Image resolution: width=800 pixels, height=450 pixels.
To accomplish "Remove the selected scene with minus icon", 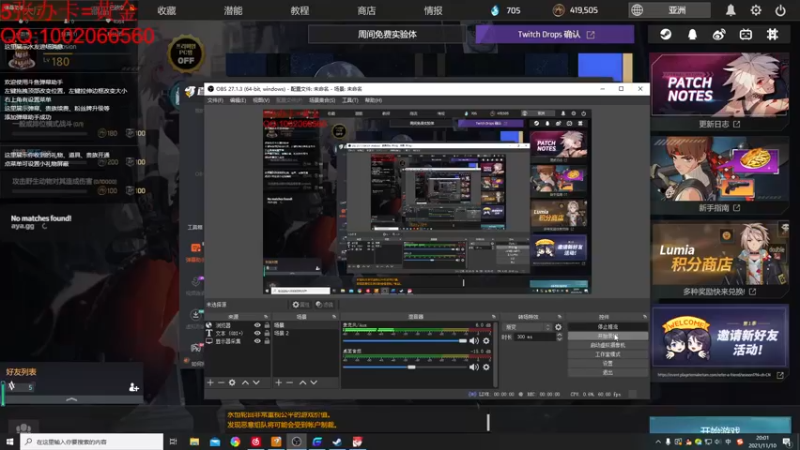I will click(289, 382).
